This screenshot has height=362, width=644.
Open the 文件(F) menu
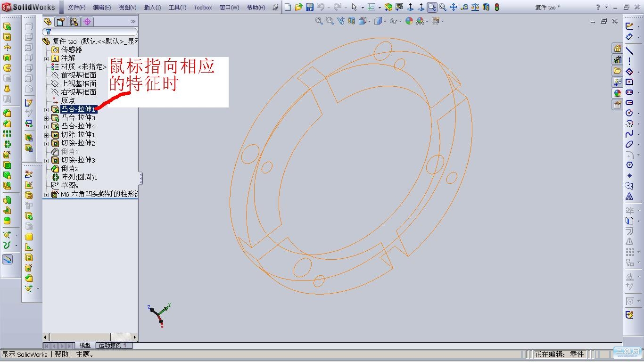pos(76,8)
